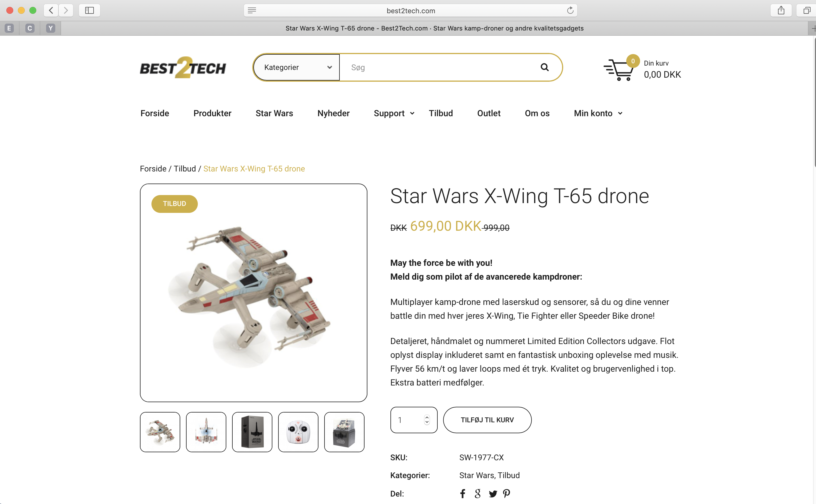Toggle the Safari sidebar
Image resolution: width=816 pixels, height=504 pixels.
90,10
